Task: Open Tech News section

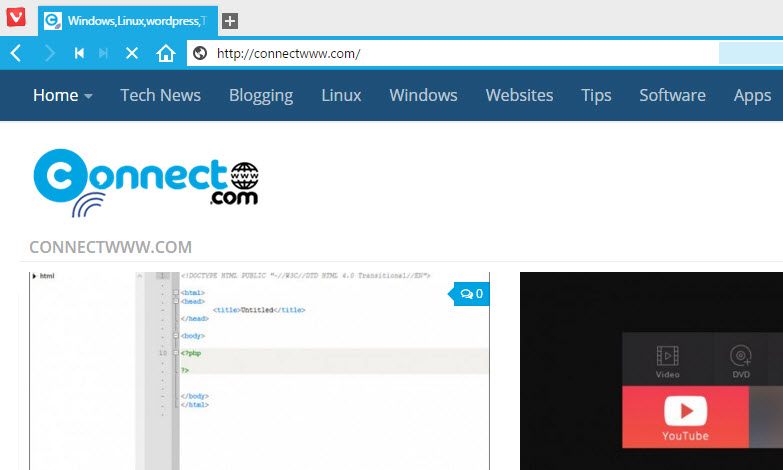Action: coord(160,95)
